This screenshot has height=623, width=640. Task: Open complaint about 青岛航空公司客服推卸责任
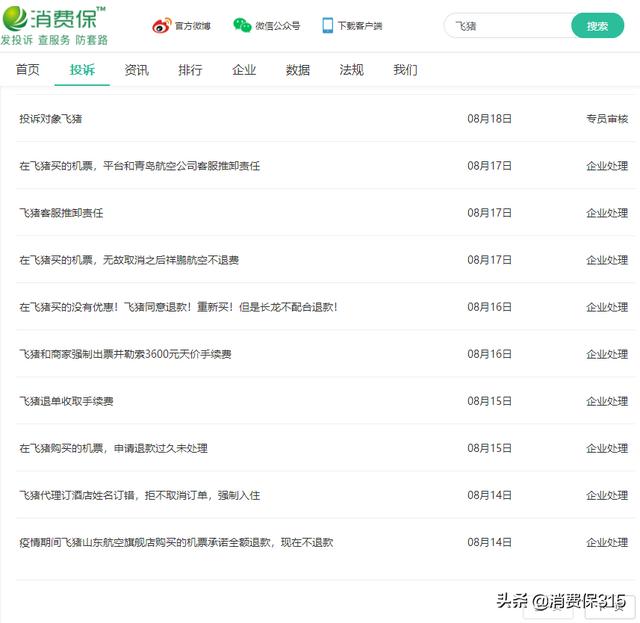[x=140, y=166]
